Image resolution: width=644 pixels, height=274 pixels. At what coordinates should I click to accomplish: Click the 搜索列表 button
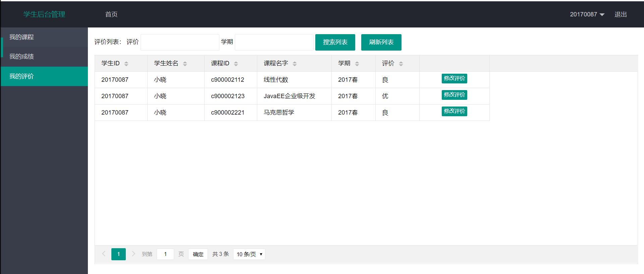335,42
